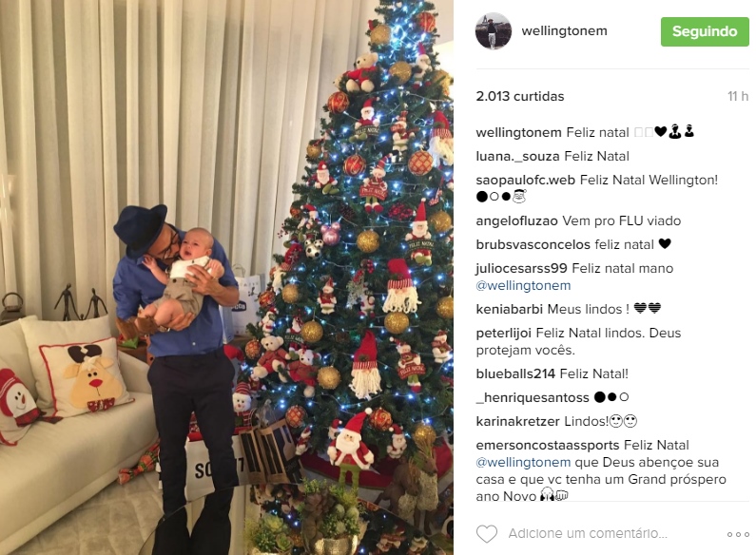
Task: Click the 11 h post timestamp
Action: [738, 96]
